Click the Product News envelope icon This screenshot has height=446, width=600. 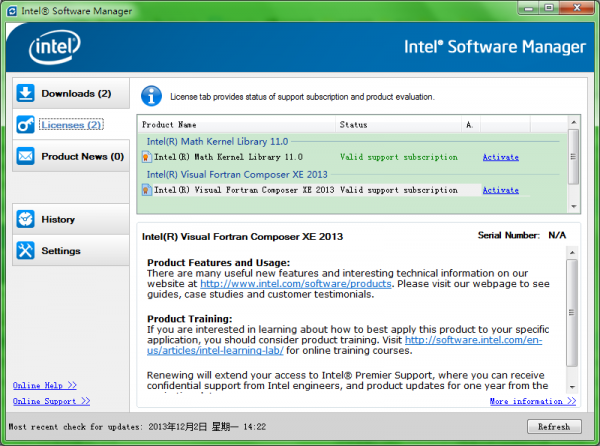[x=25, y=156]
